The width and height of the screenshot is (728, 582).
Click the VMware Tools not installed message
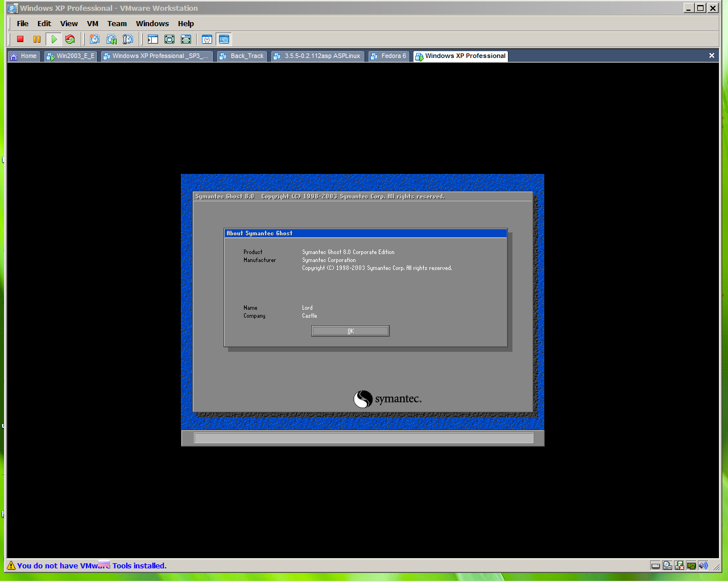click(x=92, y=566)
